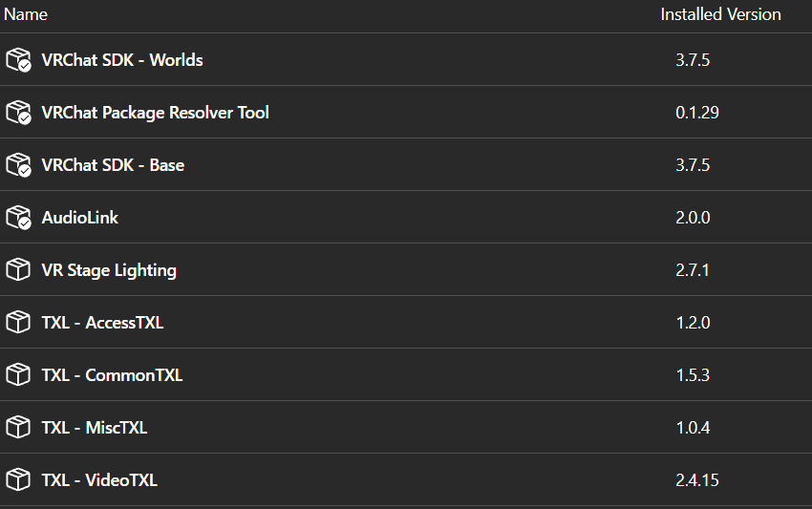Click the VRChat SDK - Base package icon
The image size is (812, 509).
click(x=18, y=165)
